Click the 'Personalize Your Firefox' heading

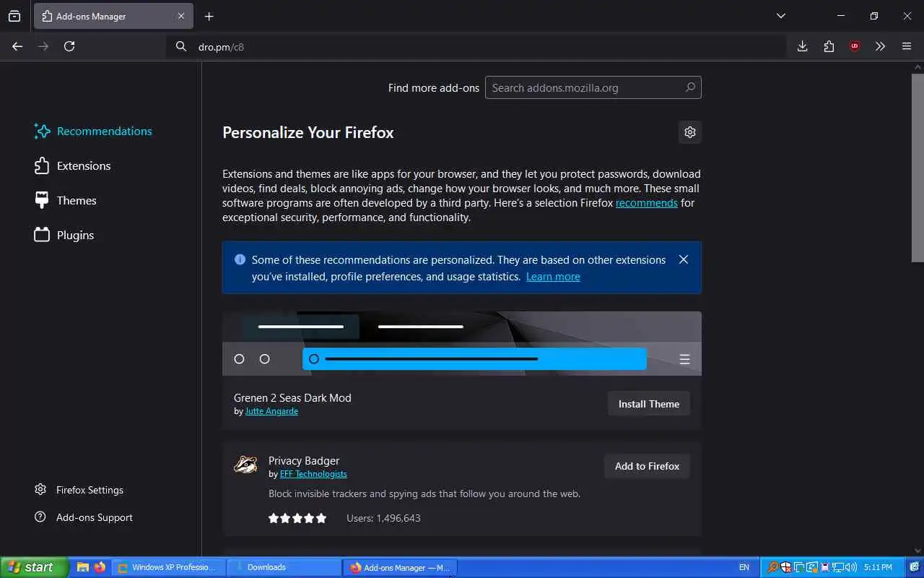(308, 132)
